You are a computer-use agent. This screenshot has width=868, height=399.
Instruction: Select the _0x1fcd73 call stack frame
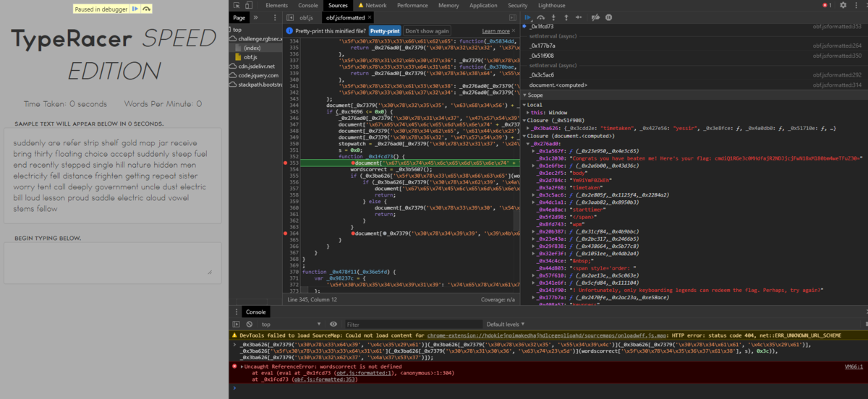[x=694, y=27]
